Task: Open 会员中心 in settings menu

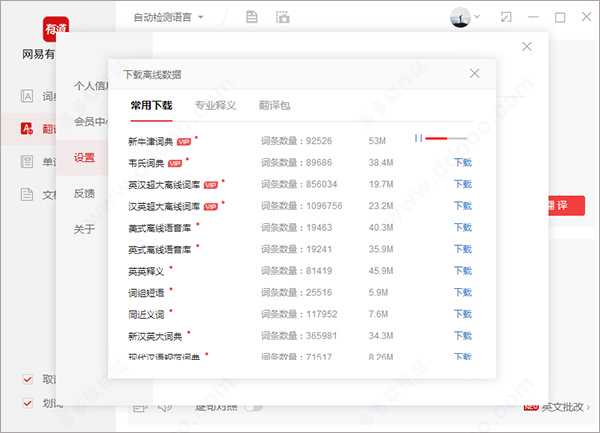Action: 91,122
